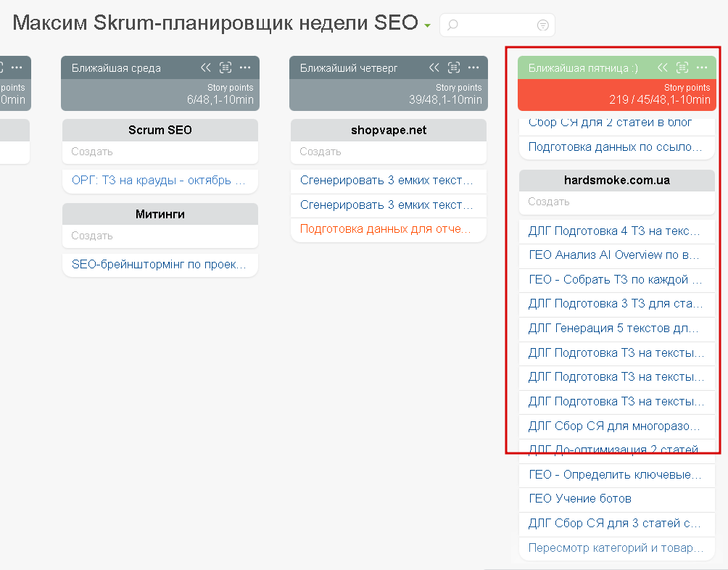Open the three-dots menu of Ближайшая пятница
Screen dimensions: 728x570
pyautogui.click(x=701, y=67)
